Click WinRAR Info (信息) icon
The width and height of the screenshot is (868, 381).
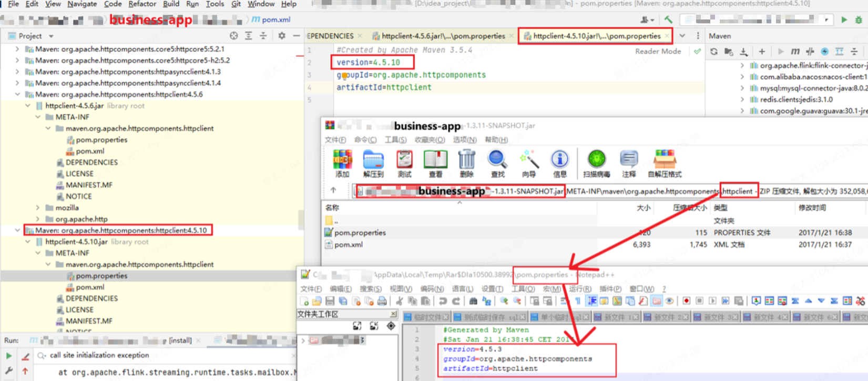tap(559, 163)
